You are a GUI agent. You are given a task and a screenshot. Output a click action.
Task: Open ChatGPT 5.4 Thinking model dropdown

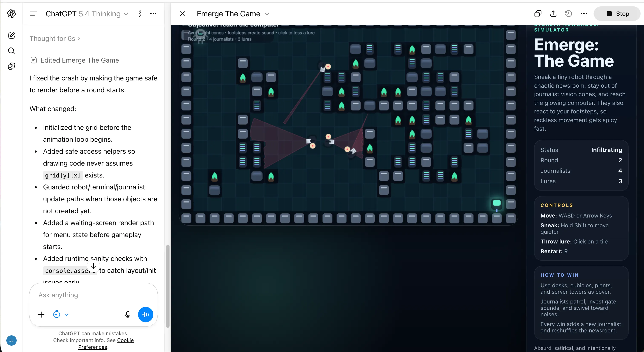click(87, 14)
